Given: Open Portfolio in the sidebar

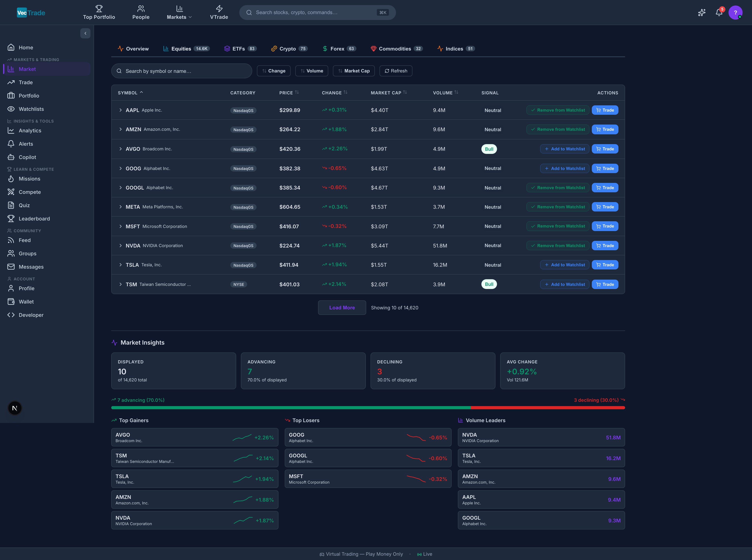Looking at the screenshot, I should (47, 96).
